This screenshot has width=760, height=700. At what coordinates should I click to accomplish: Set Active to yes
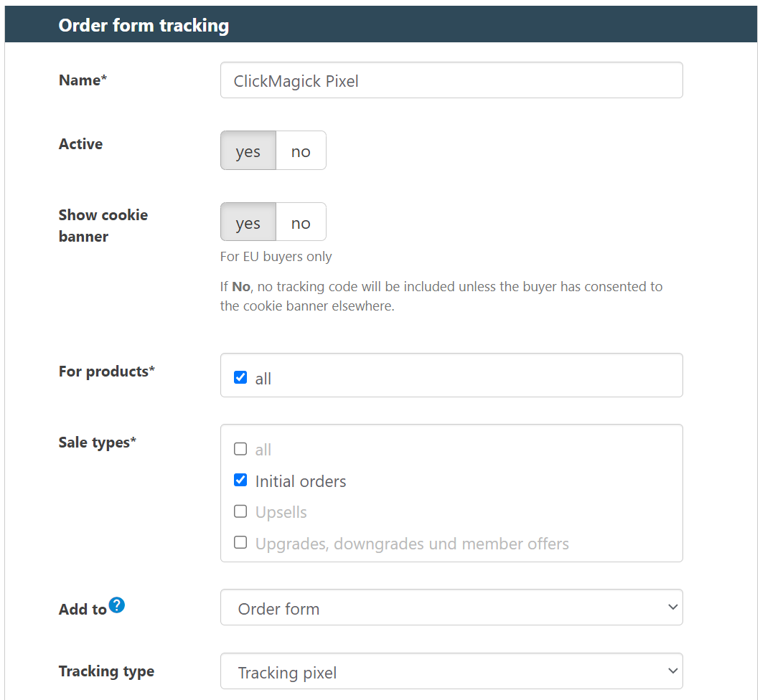pos(248,151)
